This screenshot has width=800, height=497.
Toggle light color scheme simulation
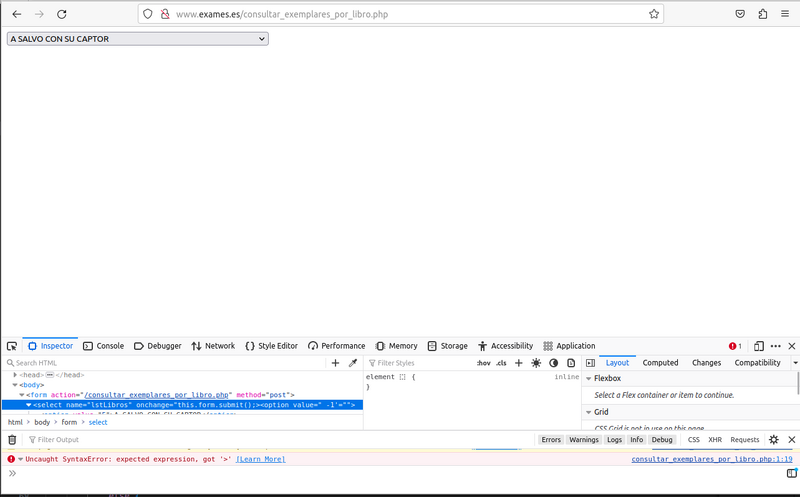click(x=536, y=363)
